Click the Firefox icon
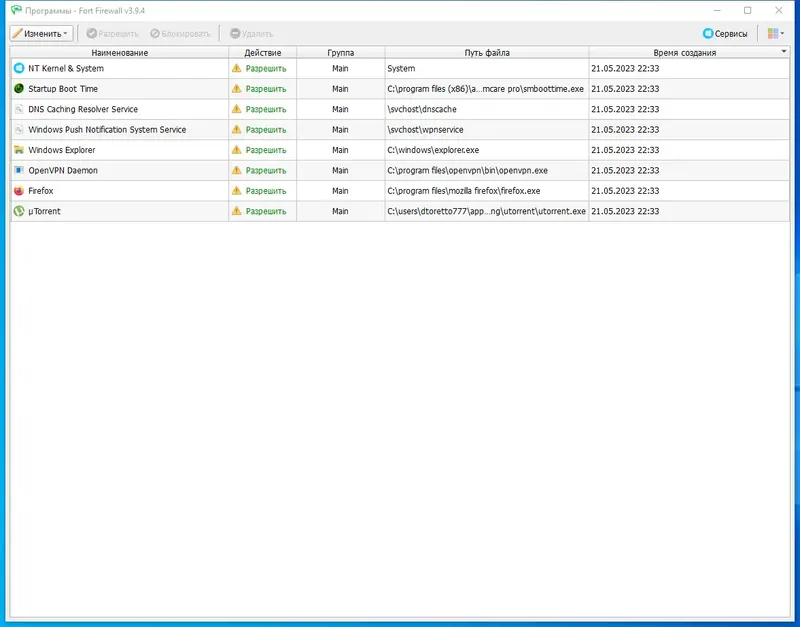800x627 pixels. tap(19, 191)
